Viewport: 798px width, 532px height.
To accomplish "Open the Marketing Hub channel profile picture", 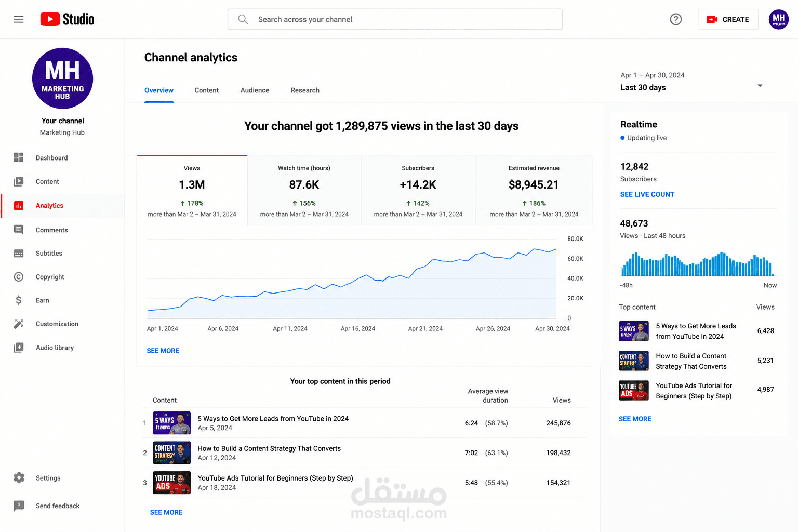I will click(62, 78).
